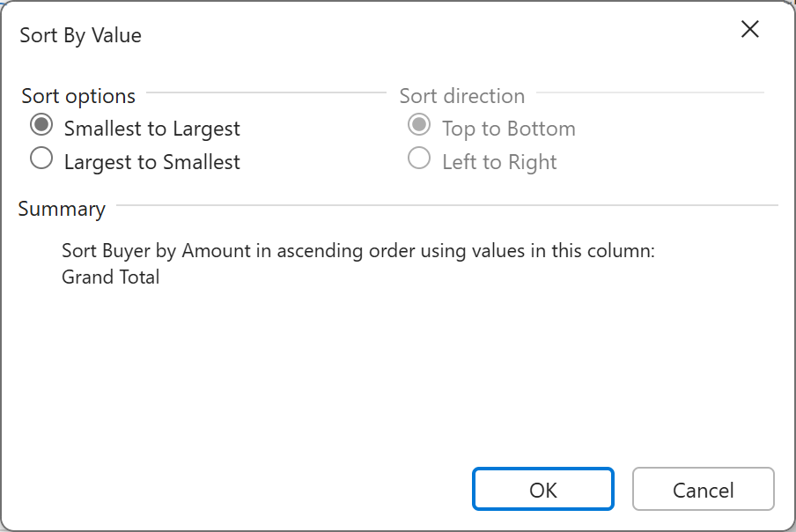Click the "Left to Right" label text
The height and width of the screenshot is (532, 796).
tap(499, 162)
